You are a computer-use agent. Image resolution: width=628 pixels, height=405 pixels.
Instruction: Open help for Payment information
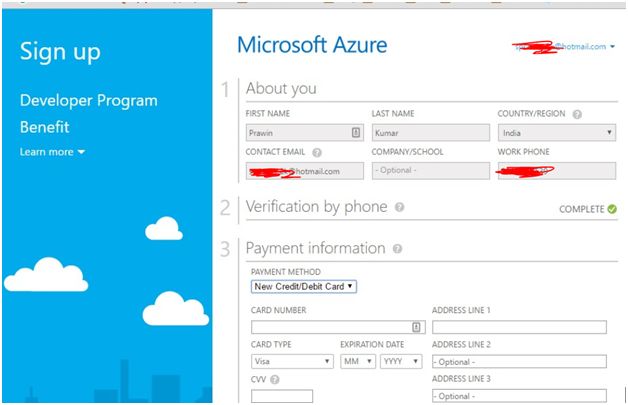397,249
